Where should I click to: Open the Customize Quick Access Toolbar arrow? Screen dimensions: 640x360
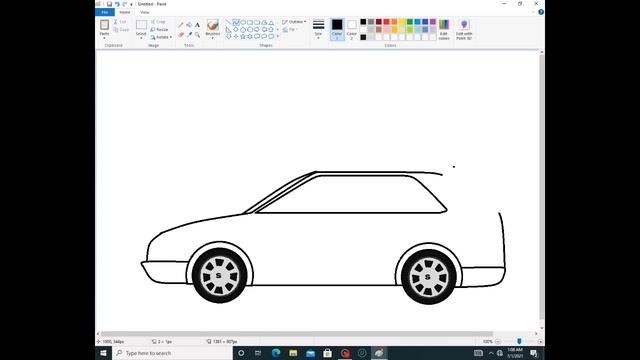click(131, 4)
